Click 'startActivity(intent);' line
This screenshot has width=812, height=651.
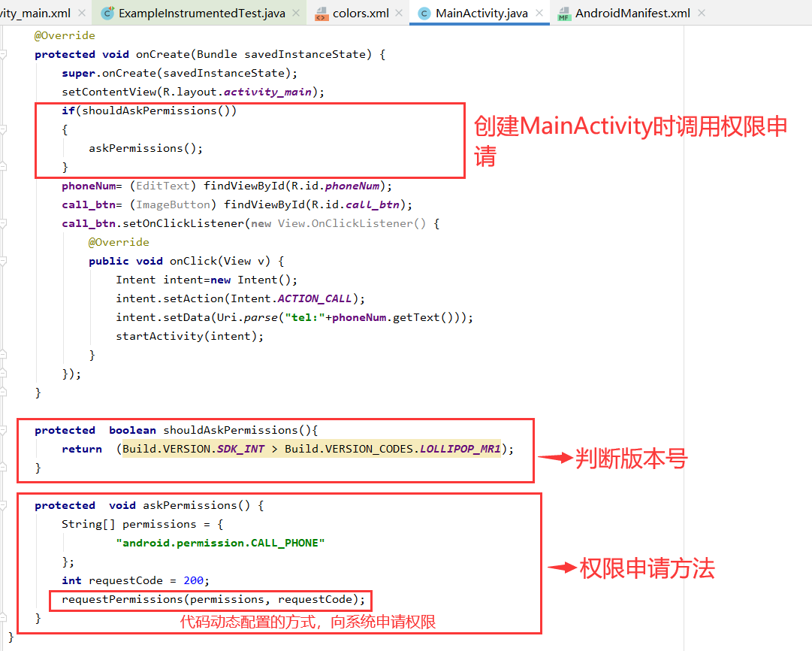189,336
